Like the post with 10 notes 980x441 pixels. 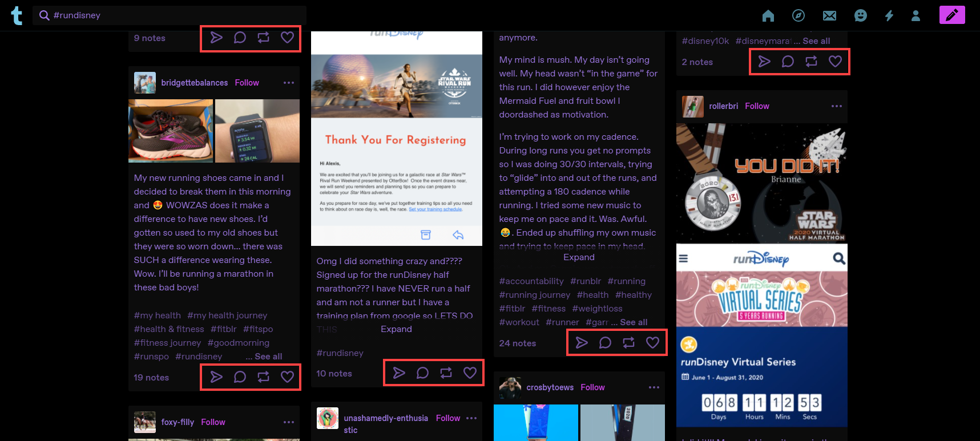[x=470, y=373]
